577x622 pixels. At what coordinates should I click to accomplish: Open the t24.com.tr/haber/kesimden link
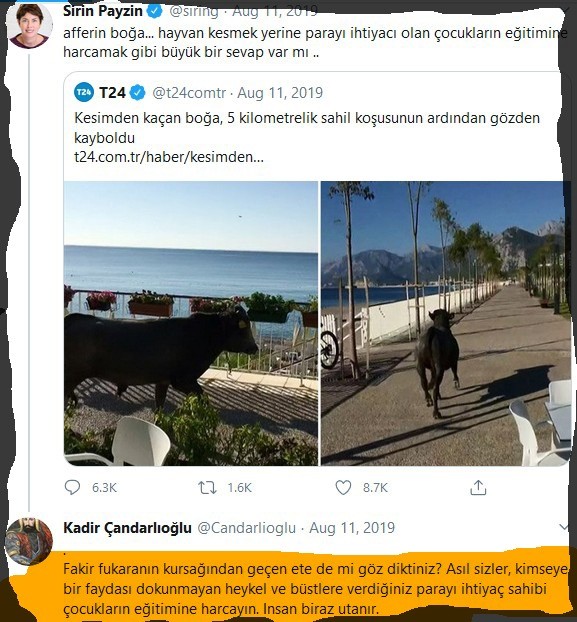pos(169,157)
